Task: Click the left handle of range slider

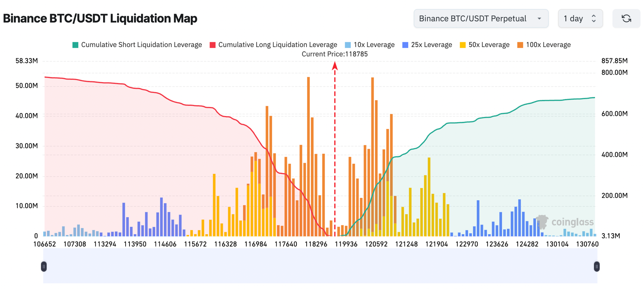Action: (44, 266)
